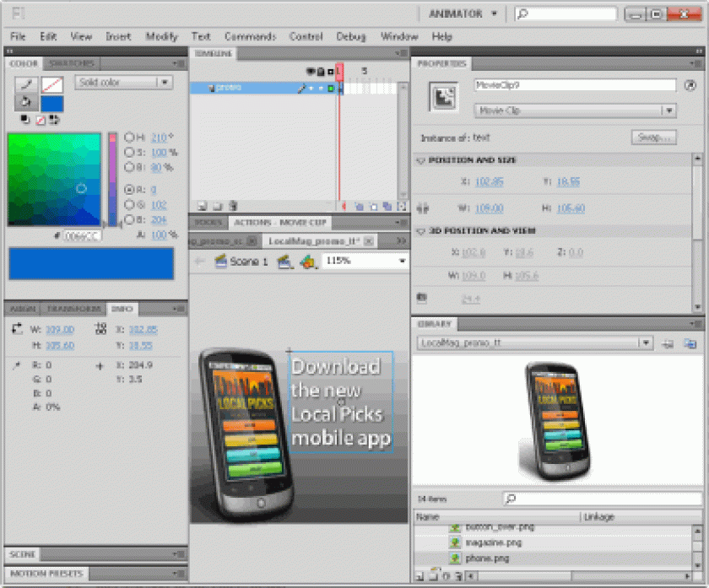Click modify onion markers icon in Timeline

pyautogui.click(x=401, y=207)
